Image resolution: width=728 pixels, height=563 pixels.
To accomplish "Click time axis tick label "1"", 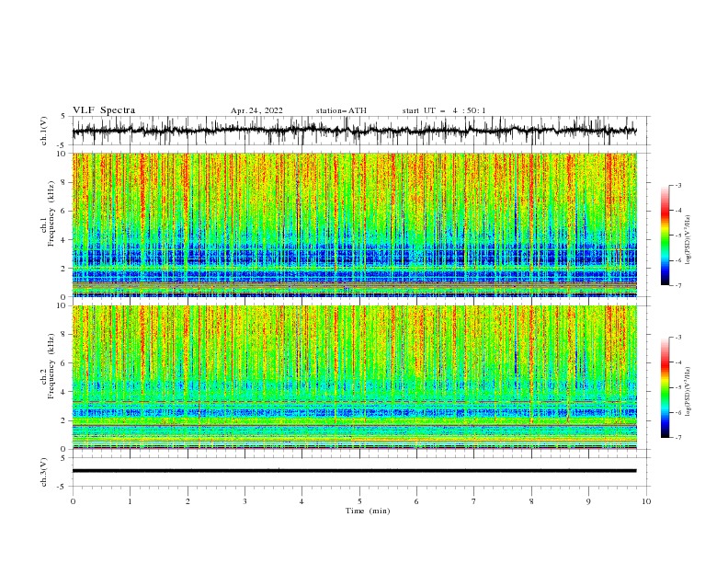I will click(x=130, y=501).
